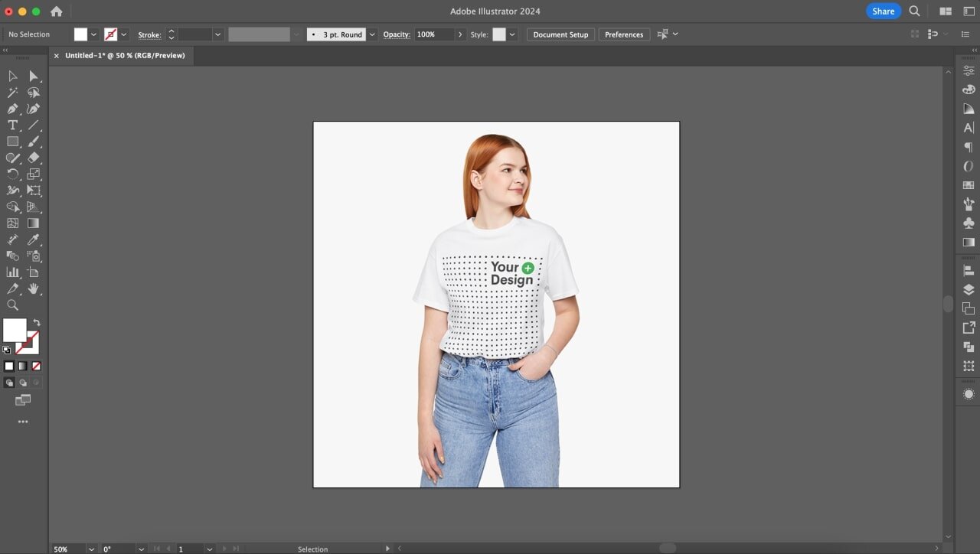The width and height of the screenshot is (980, 554).
Task: Choose the Line Segment tool
Action: [x=34, y=125]
